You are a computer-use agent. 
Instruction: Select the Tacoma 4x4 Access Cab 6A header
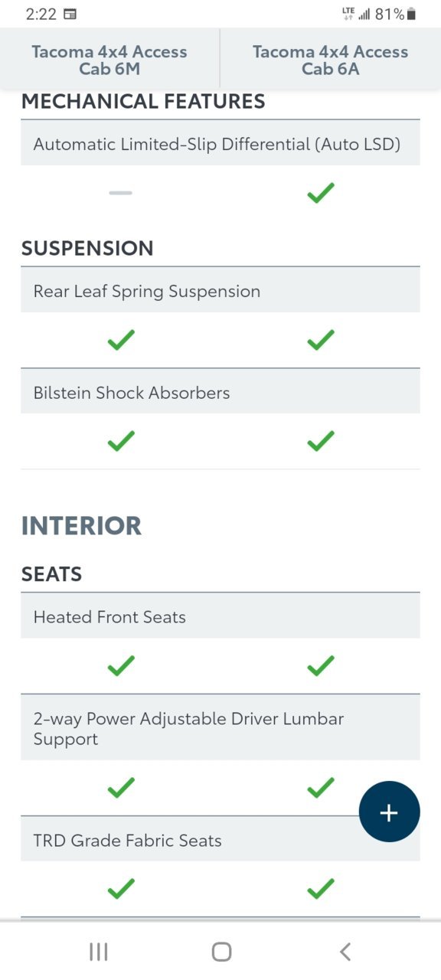330,60
